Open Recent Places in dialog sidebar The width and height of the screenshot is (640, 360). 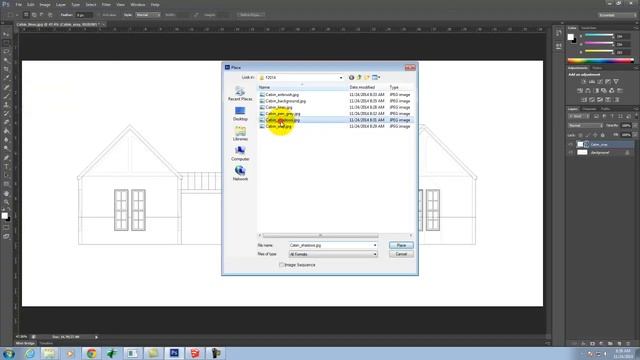[x=240, y=94]
